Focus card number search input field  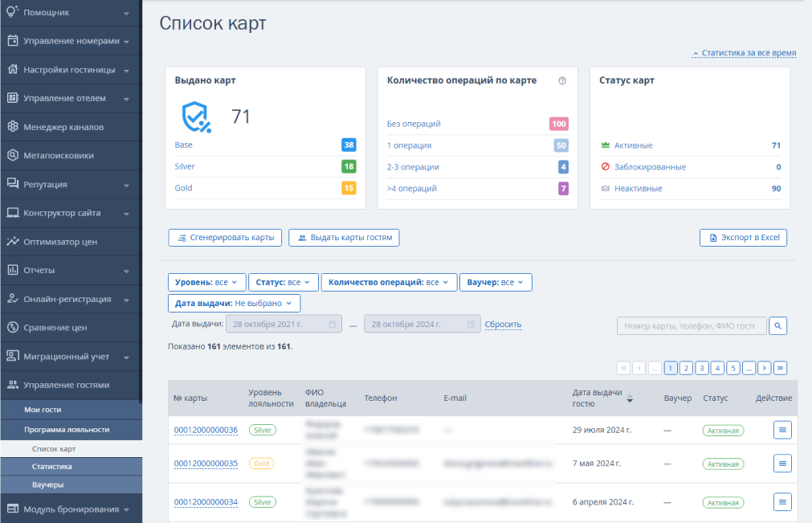[692, 325]
